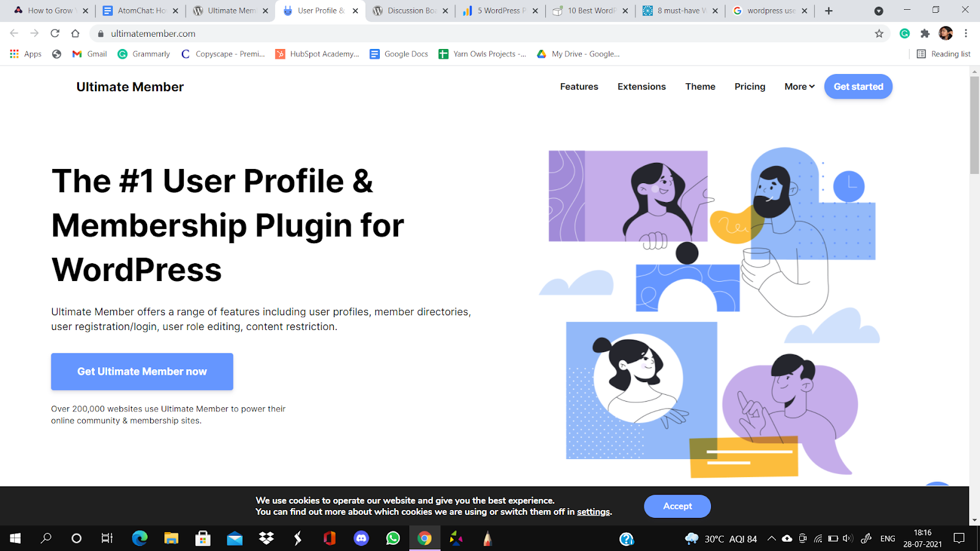This screenshot has height=551, width=980.
Task: Close the AtomChat tab
Action: (x=175, y=10)
